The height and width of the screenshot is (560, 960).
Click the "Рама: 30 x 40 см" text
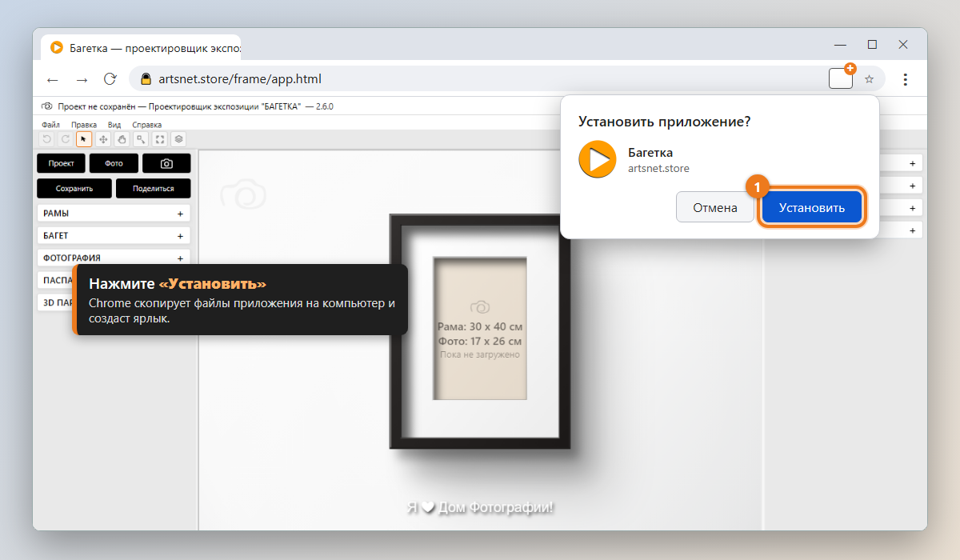[x=480, y=327]
